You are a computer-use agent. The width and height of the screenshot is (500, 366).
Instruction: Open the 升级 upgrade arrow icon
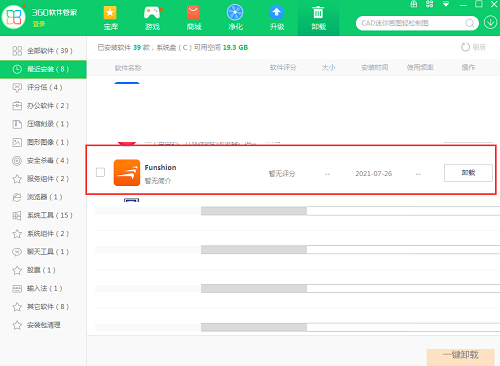[276, 13]
